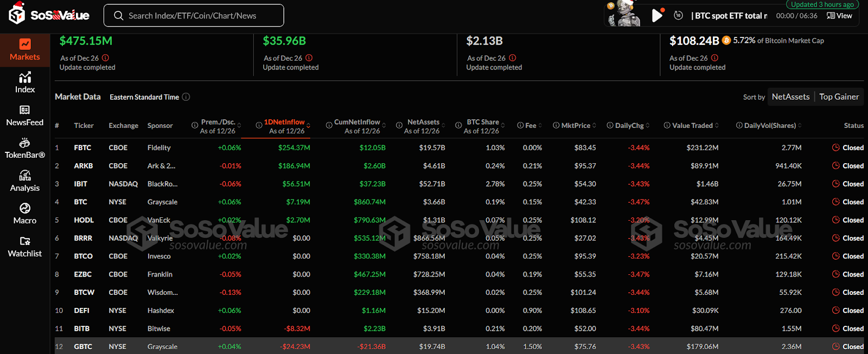Open the IBIT ticker row

tap(459, 184)
